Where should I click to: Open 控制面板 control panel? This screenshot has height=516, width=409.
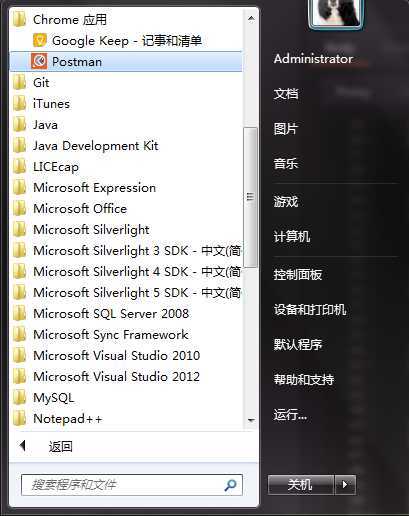pos(298,274)
